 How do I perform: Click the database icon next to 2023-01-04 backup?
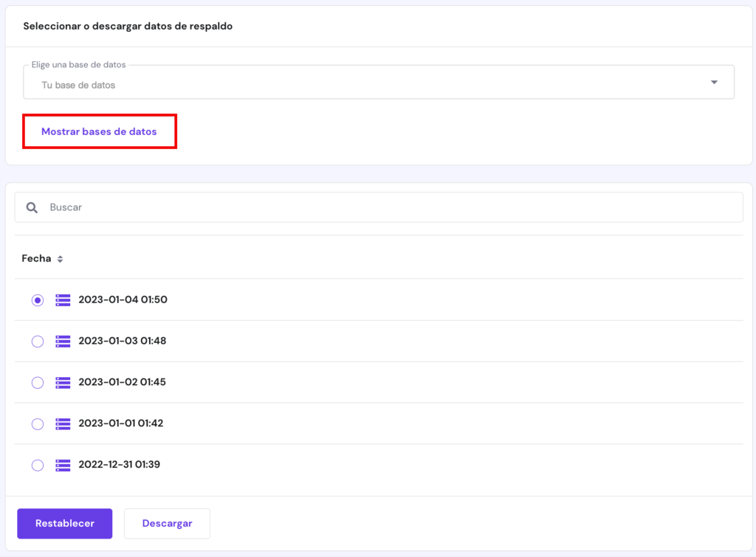click(62, 300)
